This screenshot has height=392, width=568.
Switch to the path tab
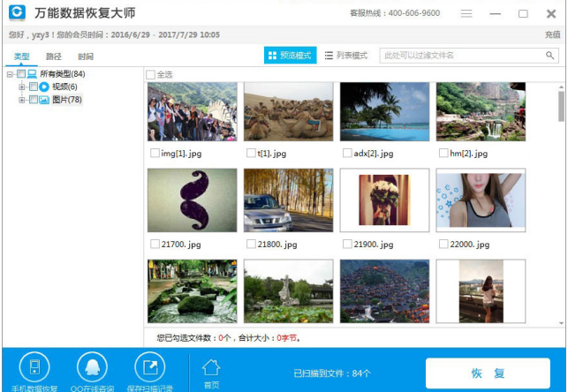(54, 56)
